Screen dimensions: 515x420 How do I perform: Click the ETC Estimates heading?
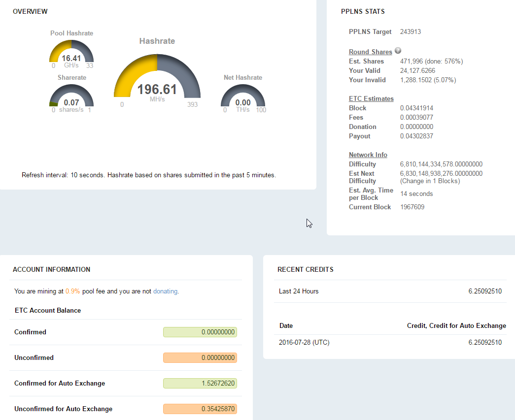coord(371,98)
